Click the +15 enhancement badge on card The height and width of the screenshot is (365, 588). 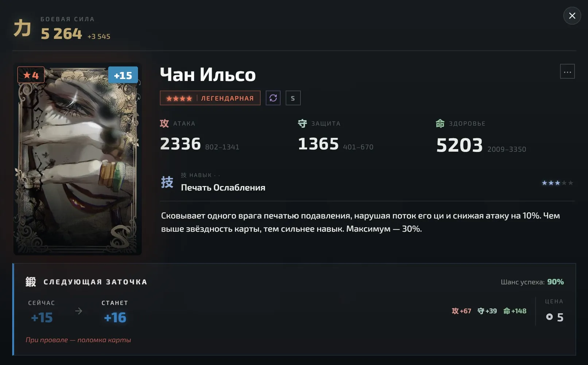(x=123, y=75)
